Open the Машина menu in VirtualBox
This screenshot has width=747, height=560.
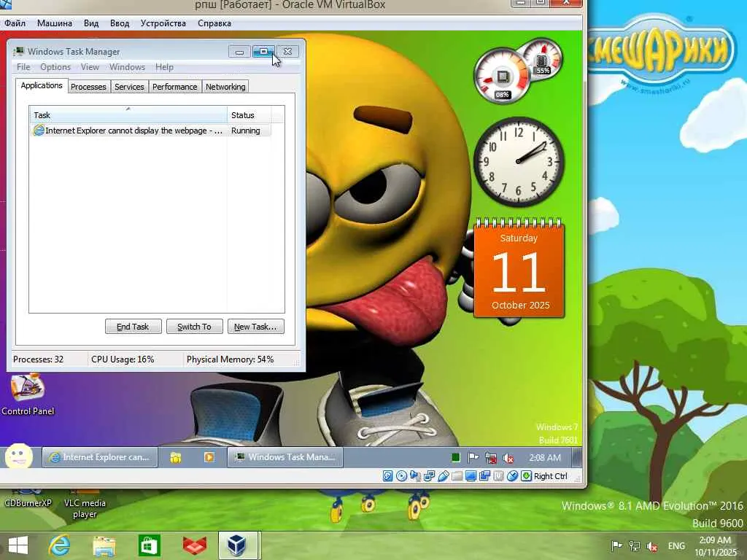pos(55,23)
